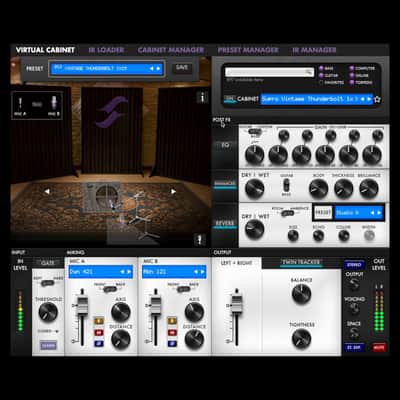Switch to the Cabinet Manager tab

coord(171,50)
